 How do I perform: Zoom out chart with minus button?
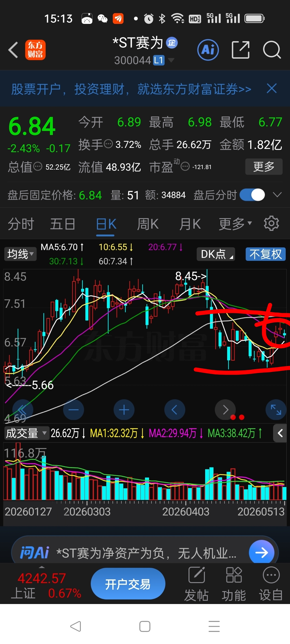pos(74,410)
